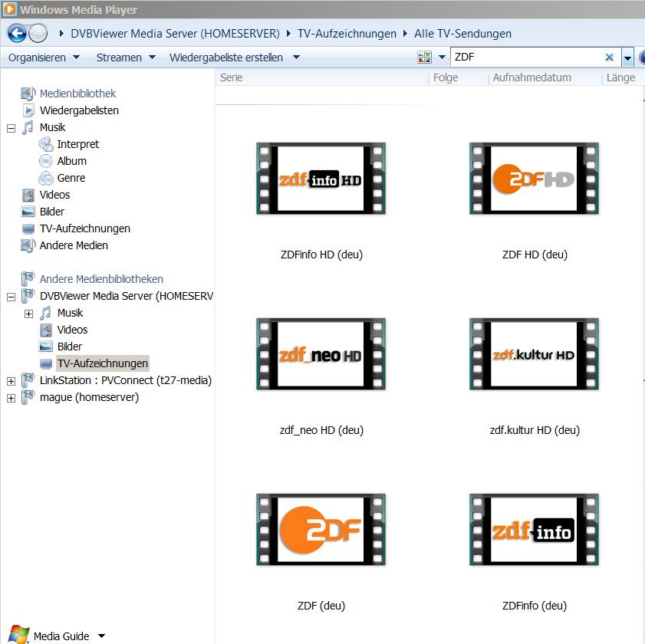Open the Medienbibliothek library icon
Image resolution: width=645 pixels, height=644 pixels.
point(28,94)
